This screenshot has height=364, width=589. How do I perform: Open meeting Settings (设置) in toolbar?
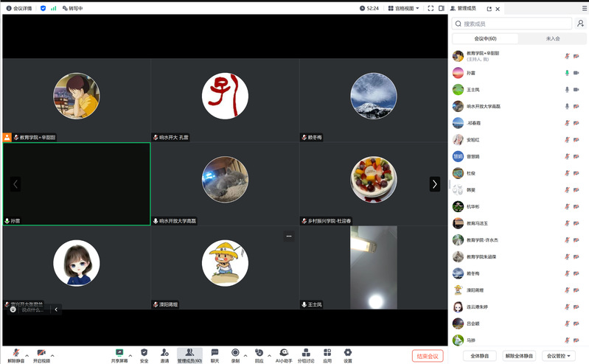tap(347, 355)
